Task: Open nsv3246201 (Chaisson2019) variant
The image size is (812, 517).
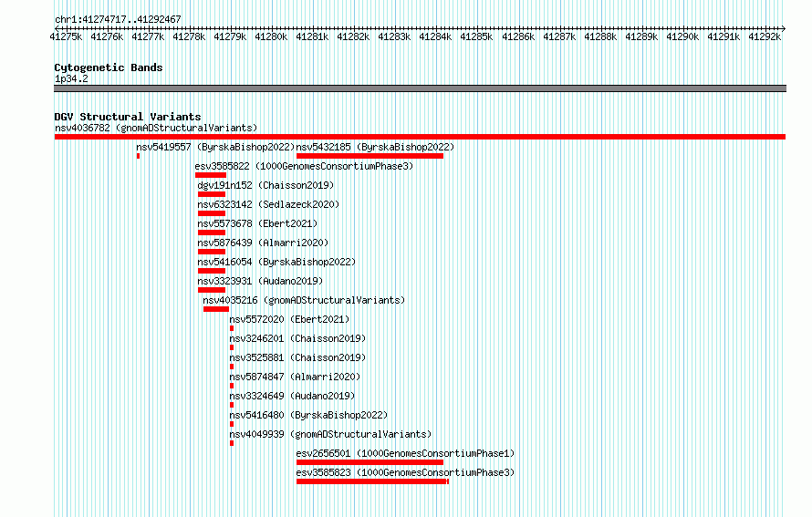Action: pyautogui.click(x=297, y=338)
